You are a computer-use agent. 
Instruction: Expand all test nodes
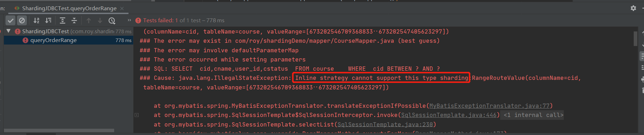63,20
